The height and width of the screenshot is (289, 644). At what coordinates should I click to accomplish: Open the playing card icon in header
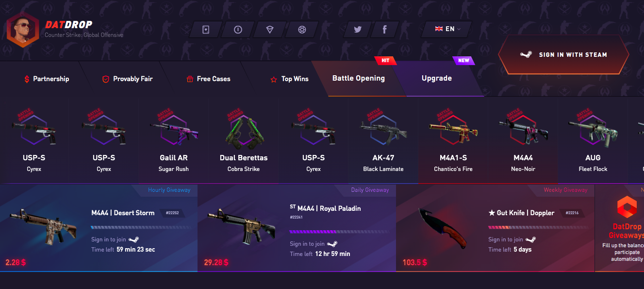pyautogui.click(x=206, y=29)
